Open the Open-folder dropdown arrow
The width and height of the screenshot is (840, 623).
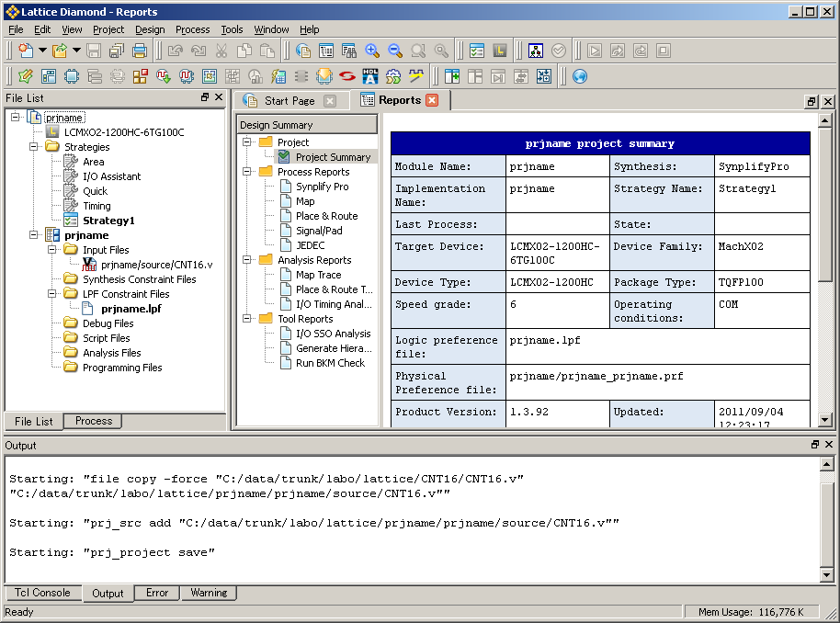pos(76,51)
